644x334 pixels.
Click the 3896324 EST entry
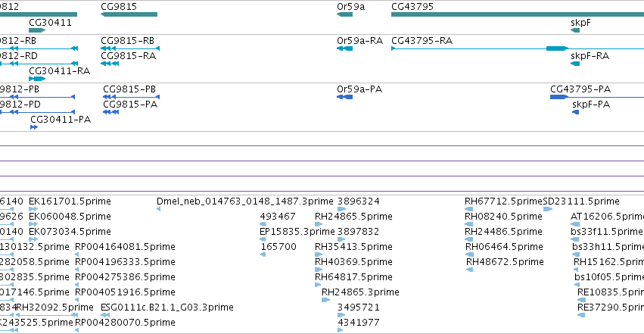point(359,201)
